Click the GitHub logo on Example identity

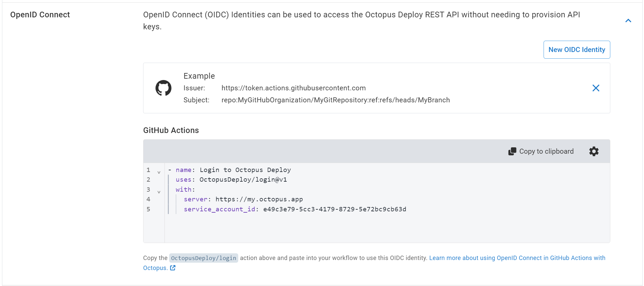[x=164, y=88]
